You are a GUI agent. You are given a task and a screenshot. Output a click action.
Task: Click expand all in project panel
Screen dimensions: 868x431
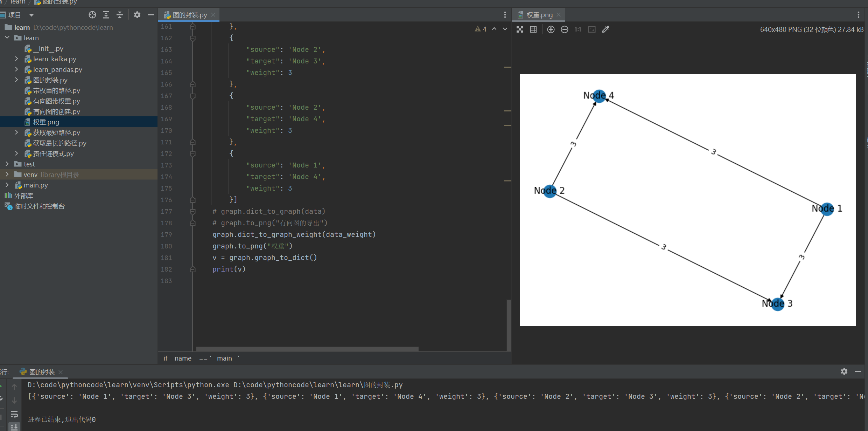pos(106,15)
